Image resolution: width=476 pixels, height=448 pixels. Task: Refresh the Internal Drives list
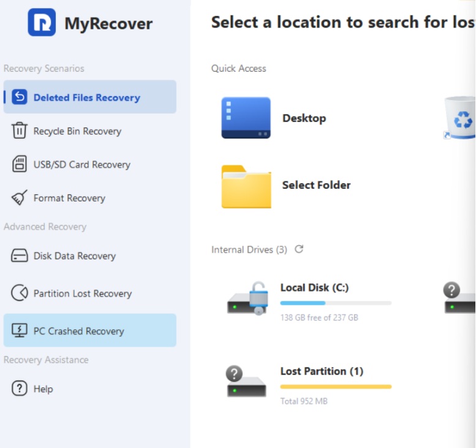point(299,249)
